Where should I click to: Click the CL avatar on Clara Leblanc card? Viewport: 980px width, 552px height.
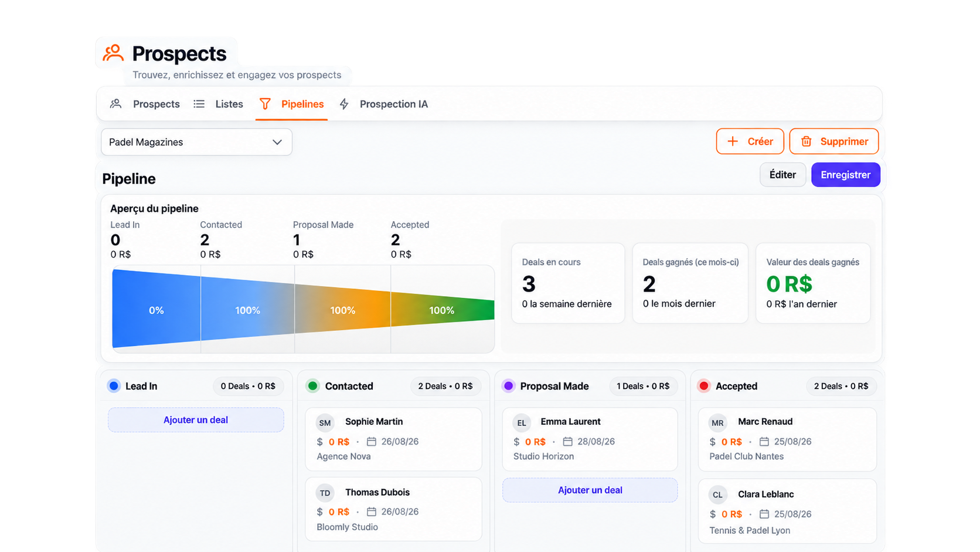[x=718, y=495]
